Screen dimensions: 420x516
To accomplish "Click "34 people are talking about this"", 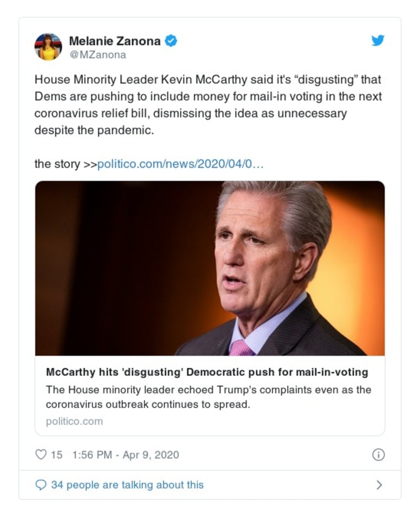I will pyautogui.click(x=127, y=485).
